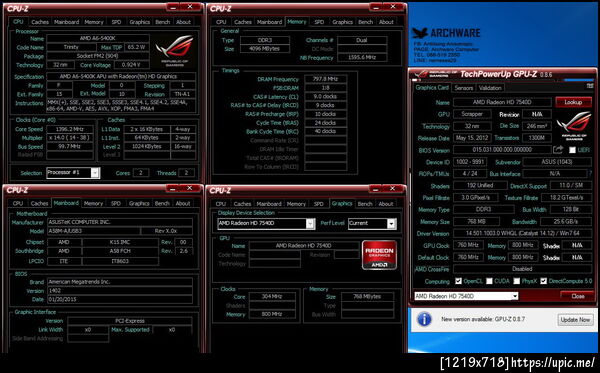Click the Max TDP 65.2 W value
The image size is (600, 373).
click(137, 47)
